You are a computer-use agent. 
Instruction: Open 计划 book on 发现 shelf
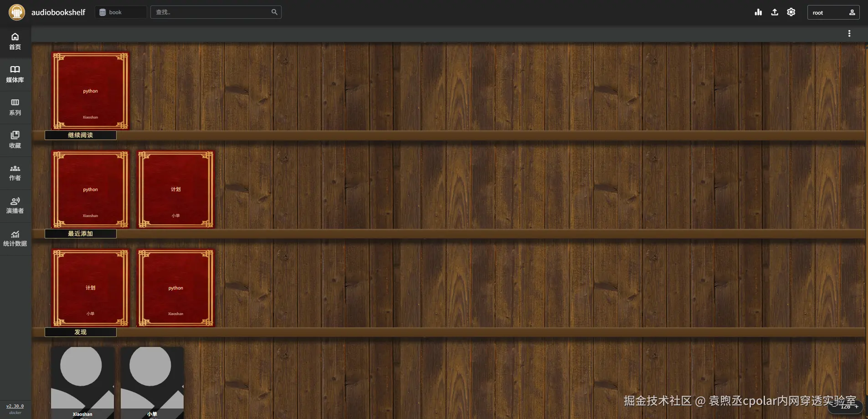[x=90, y=288]
